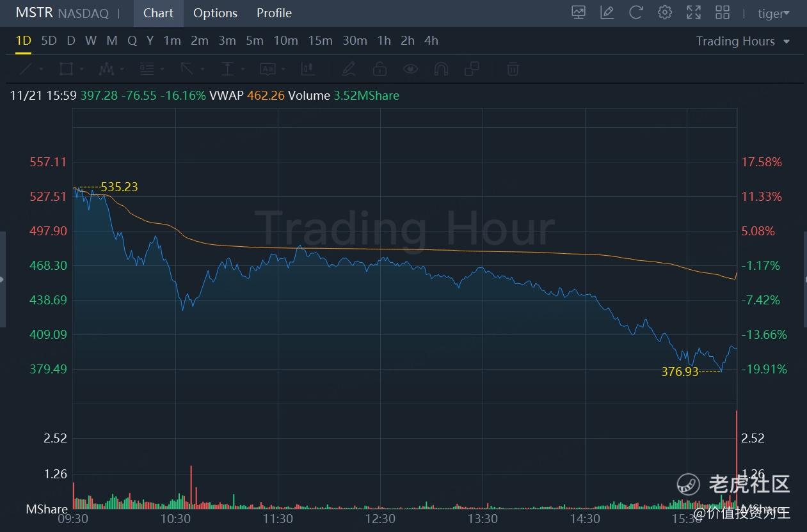Open the multi-chart grid layout
The width and height of the screenshot is (807, 532).
point(723,12)
